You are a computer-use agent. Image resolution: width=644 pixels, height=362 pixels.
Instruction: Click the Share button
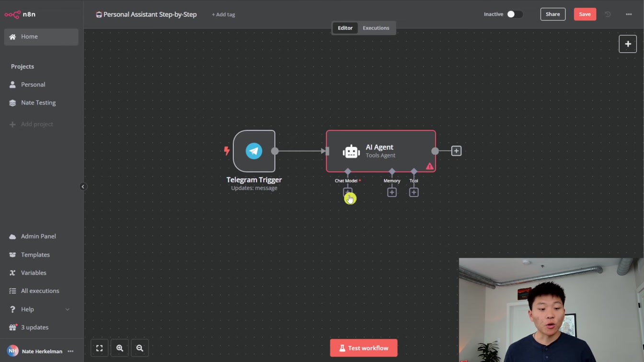tap(553, 14)
